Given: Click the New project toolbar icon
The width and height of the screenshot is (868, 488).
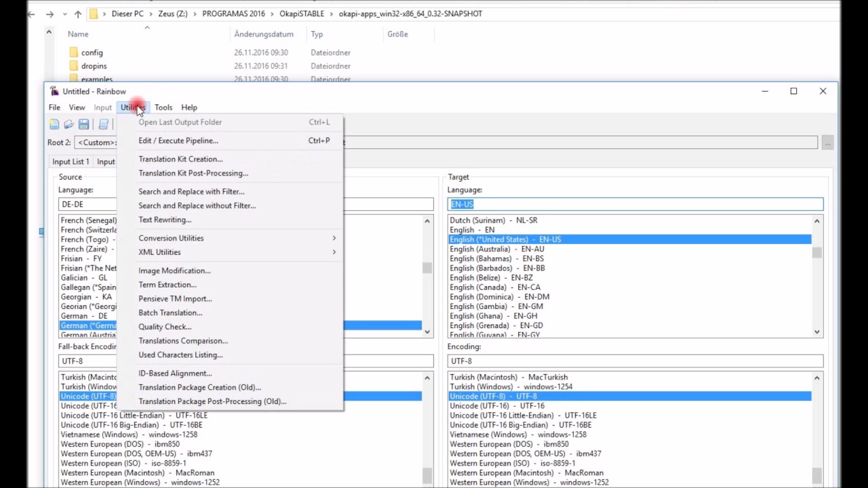Looking at the screenshot, I should click(54, 125).
